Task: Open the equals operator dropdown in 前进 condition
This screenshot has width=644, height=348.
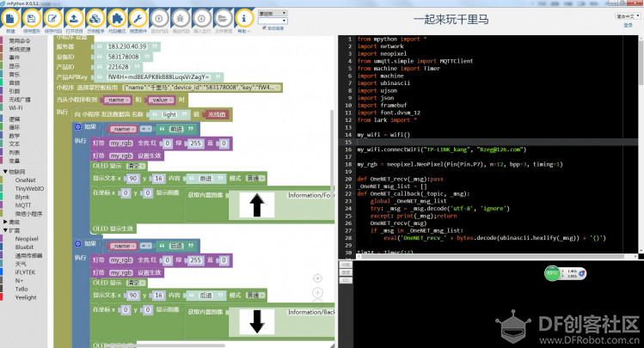Action: click(x=146, y=129)
